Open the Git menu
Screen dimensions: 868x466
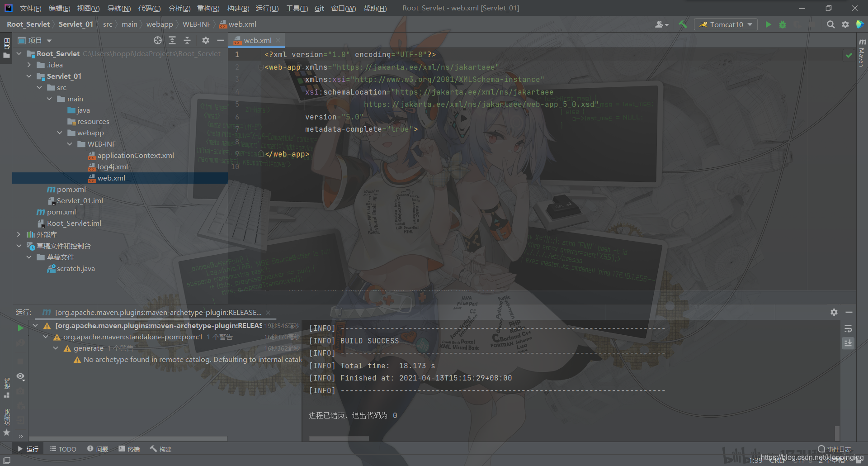[319, 8]
